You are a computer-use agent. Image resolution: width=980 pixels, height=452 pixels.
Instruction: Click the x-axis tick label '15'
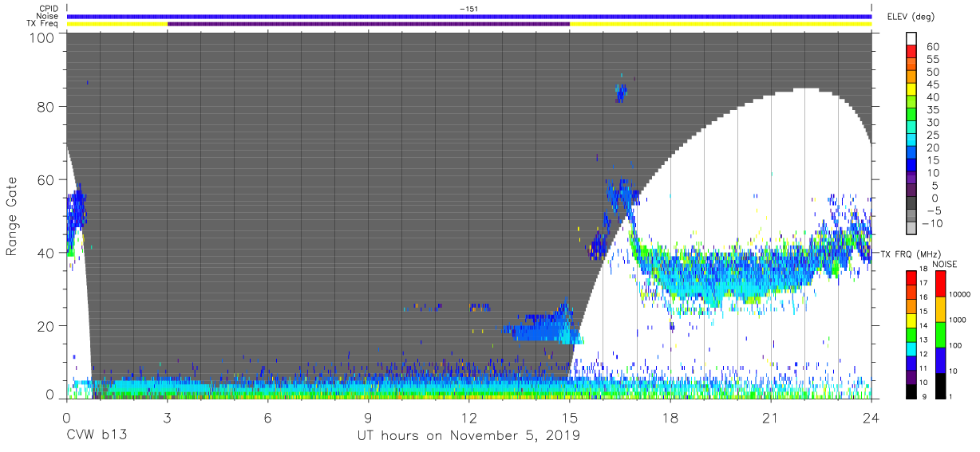570,418
